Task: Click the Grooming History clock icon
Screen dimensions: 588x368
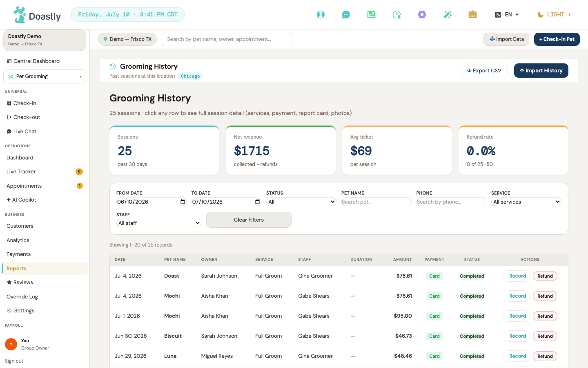Action: point(113,66)
